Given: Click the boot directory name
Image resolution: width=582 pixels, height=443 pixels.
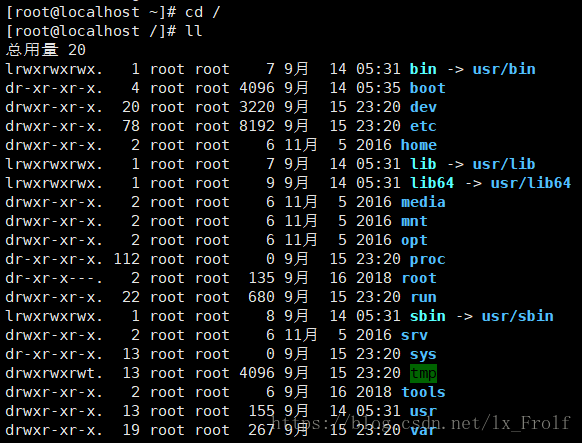Looking at the screenshot, I should click(x=427, y=88).
